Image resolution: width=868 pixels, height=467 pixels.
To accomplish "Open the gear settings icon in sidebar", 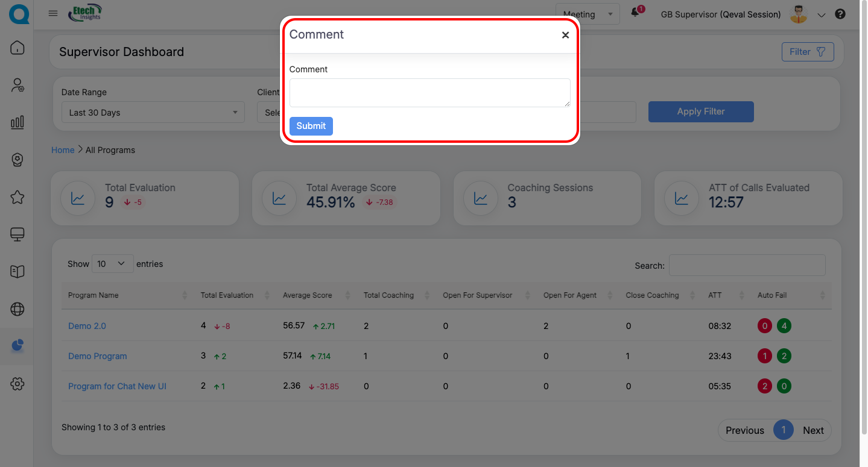I will point(17,384).
